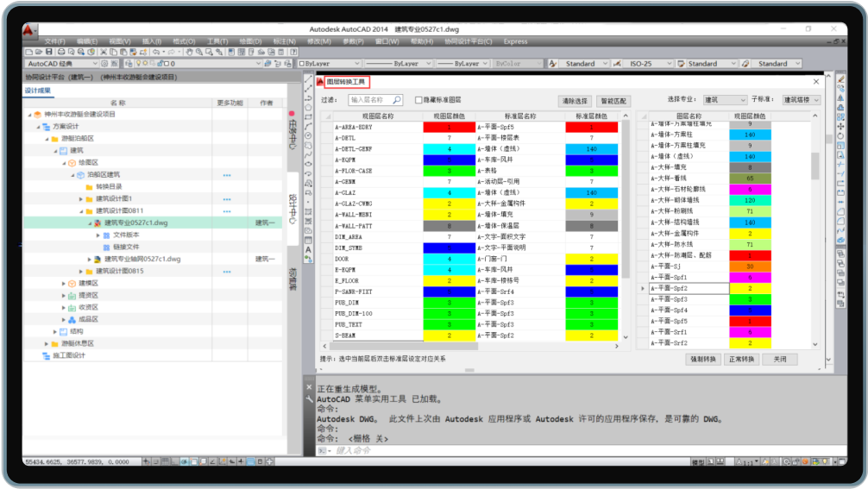Open the ByLayer color dropdown
Image resolution: width=868 pixels, height=489 pixels.
click(330, 64)
